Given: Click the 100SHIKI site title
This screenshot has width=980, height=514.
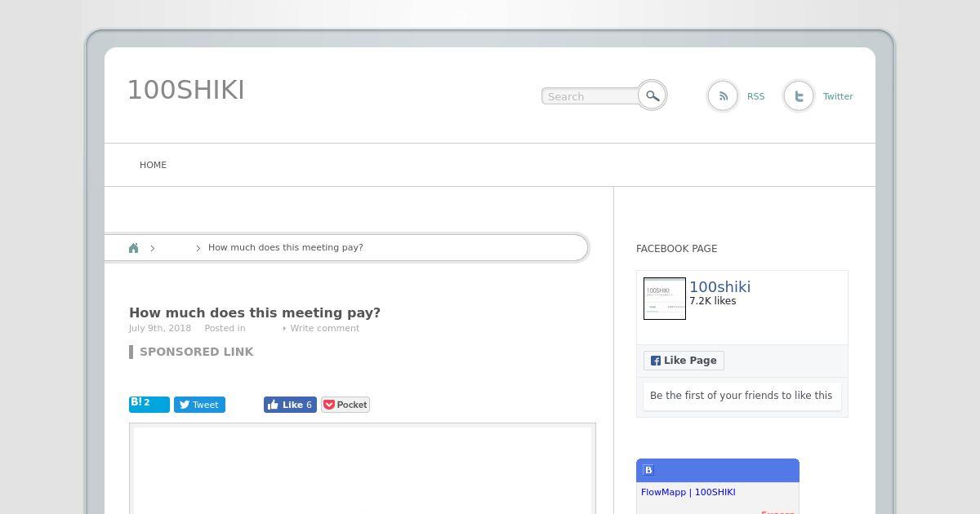Looking at the screenshot, I should [186, 90].
